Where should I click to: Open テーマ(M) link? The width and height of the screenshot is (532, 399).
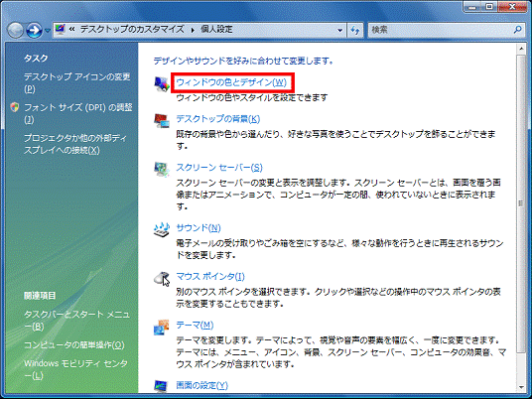coord(195,325)
